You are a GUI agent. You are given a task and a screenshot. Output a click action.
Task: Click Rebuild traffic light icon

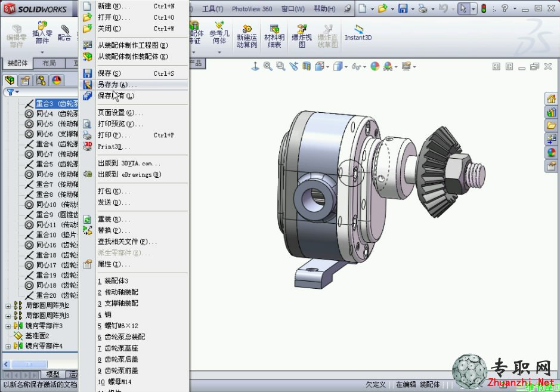pyautogui.click(x=484, y=8)
